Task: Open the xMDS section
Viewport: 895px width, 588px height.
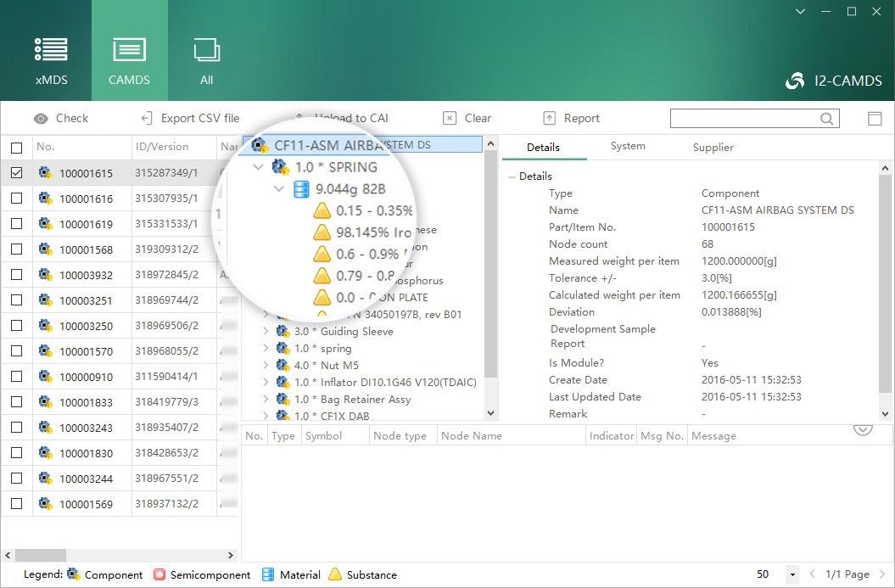Action: pyautogui.click(x=52, y=61)
